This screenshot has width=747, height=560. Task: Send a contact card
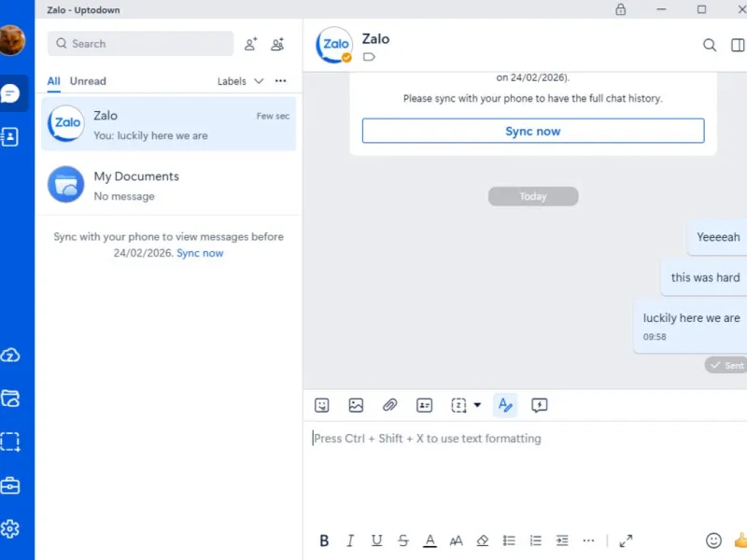(425, 405)
